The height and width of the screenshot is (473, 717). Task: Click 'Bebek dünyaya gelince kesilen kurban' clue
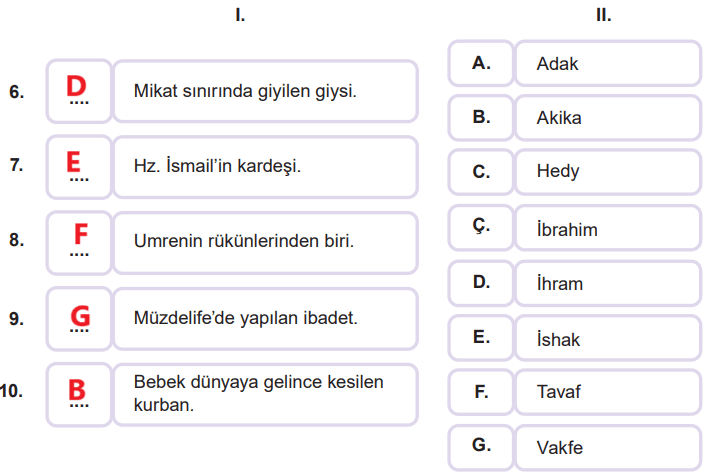point(264,392)
